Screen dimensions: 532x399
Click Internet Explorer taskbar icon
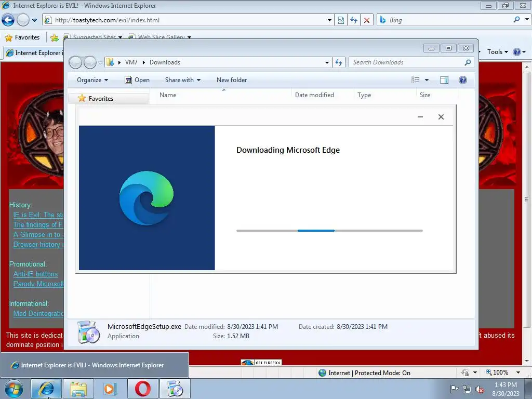pos(46,389)
